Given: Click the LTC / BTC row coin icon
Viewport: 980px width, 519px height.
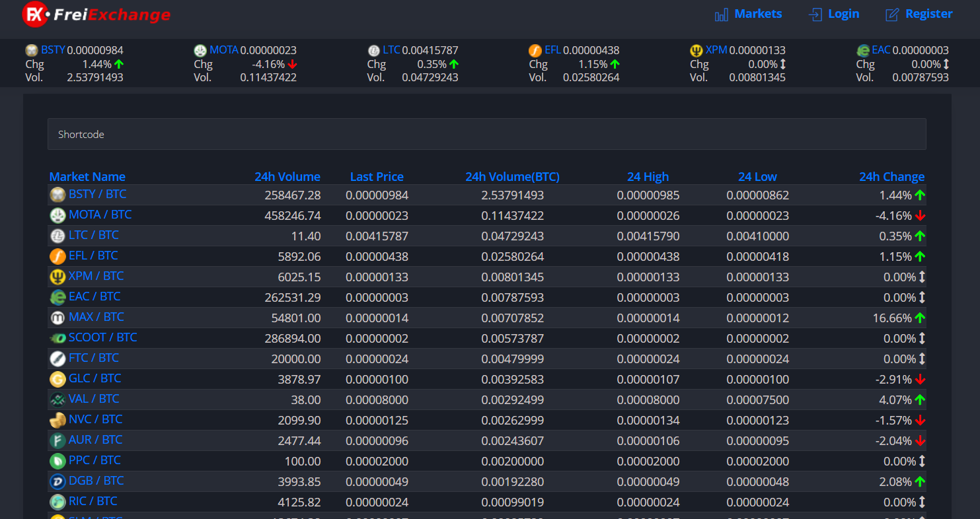Looking at the screenshot, I should 58,236.
